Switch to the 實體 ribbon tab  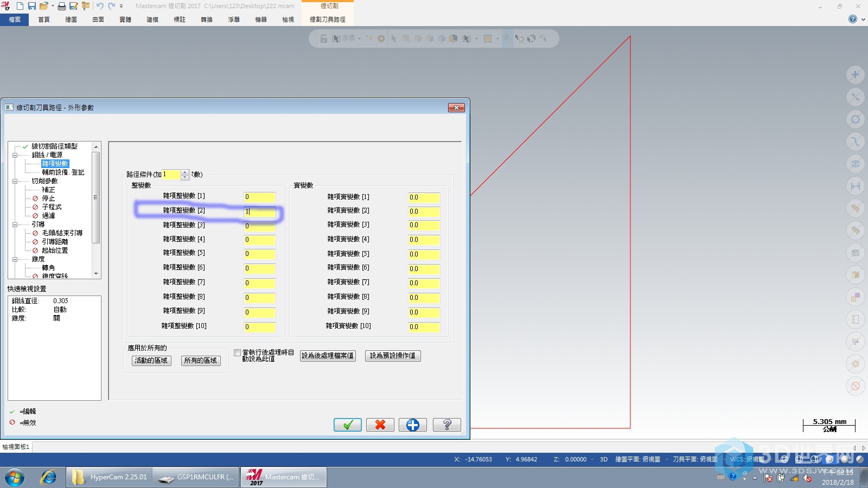pos(125,20)
